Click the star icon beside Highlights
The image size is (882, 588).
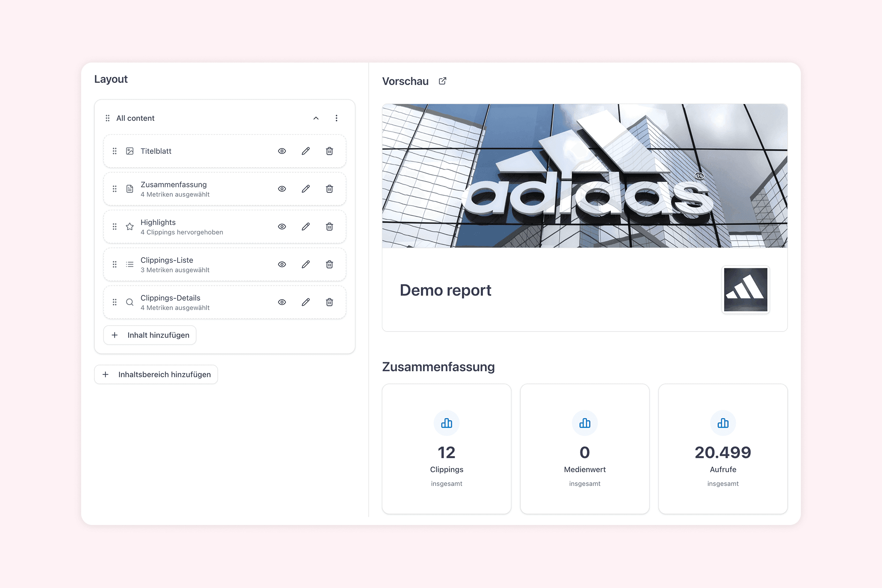pyautogui.click(x=130, y=227)
